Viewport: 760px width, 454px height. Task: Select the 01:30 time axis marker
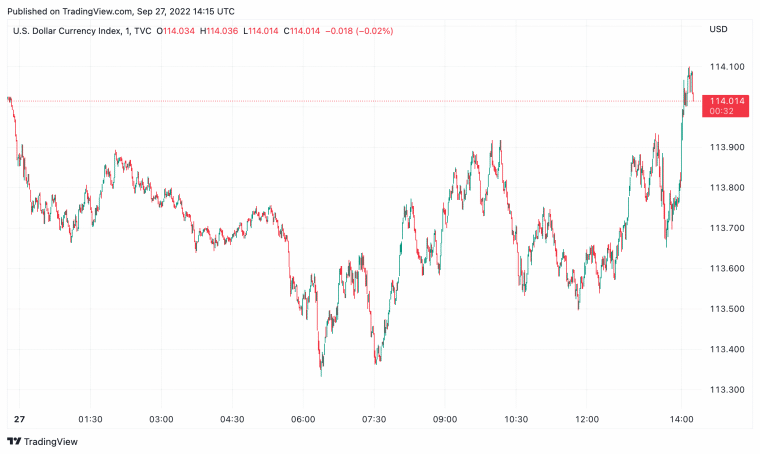tap(91, 419)
